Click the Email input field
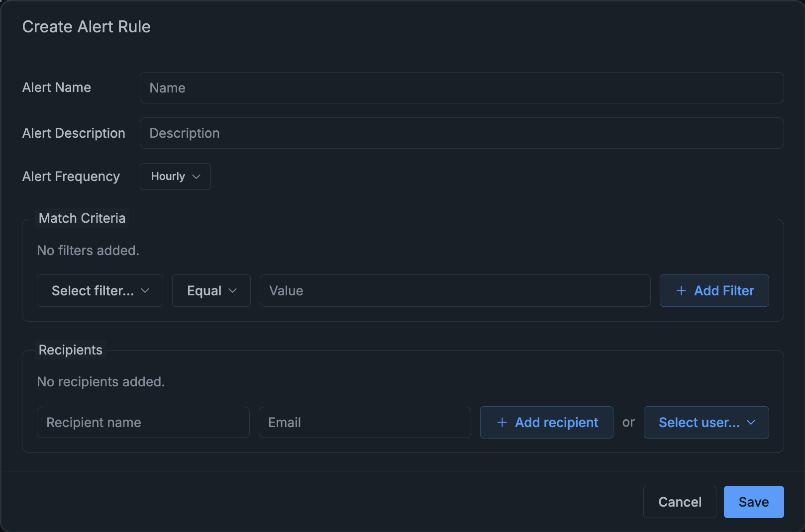 click(x=365, y=423)
